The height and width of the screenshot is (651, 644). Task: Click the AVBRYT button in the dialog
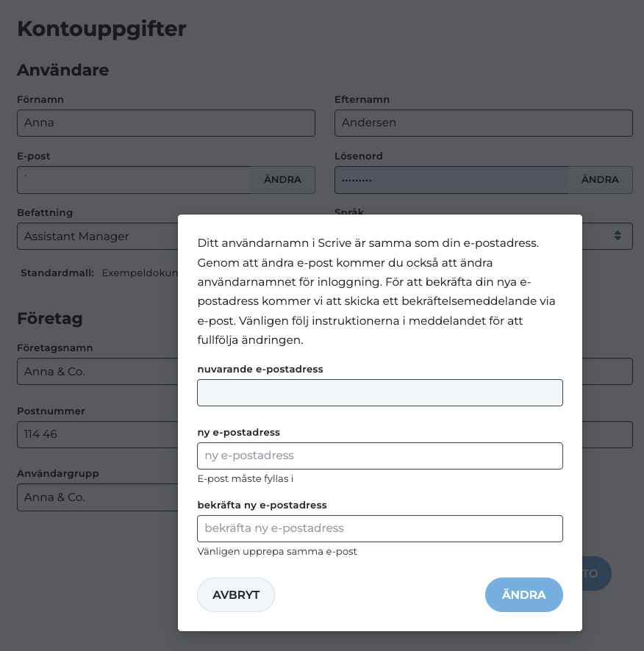[236, 595]
